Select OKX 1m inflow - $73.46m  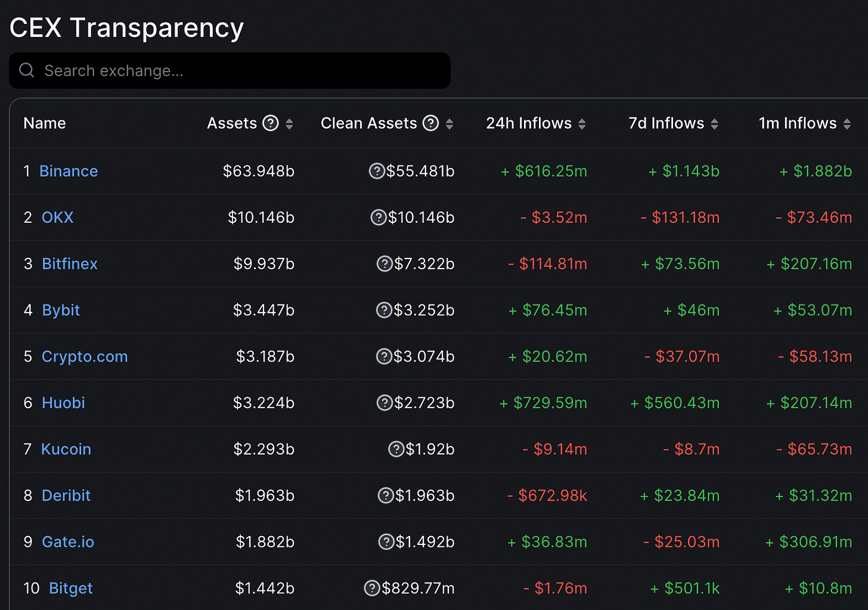pyautogui.click(x=814, y=217)
